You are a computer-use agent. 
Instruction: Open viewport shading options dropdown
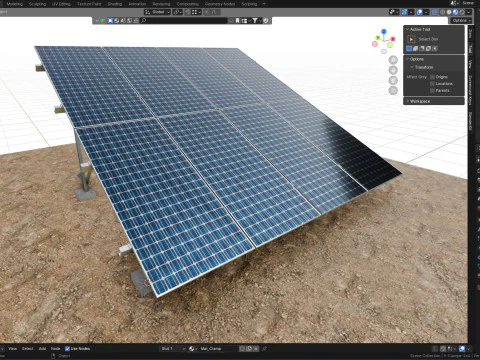pos(469,12)
